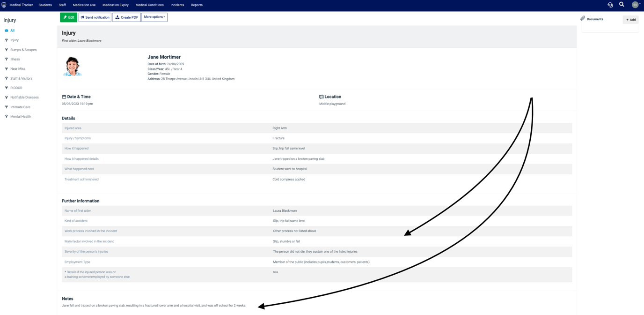The height and width of the screenshot is (315, 644).
Task: Click the Send notification button
Action: pos(95,17)
